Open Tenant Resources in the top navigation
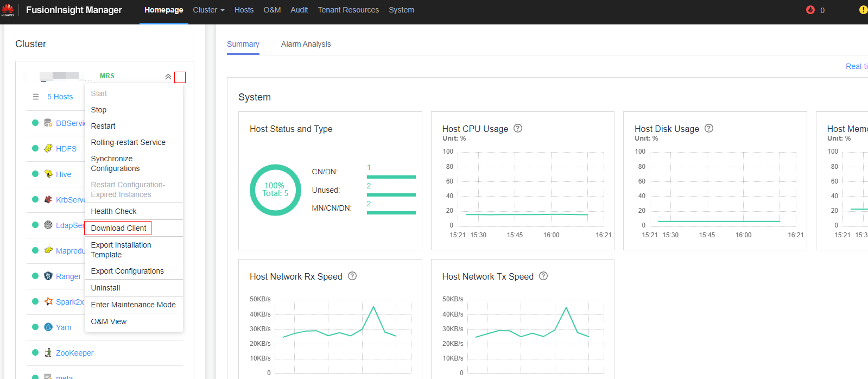Image resolution: width=868 pixels, height=379 pixels. pos(349,10)
